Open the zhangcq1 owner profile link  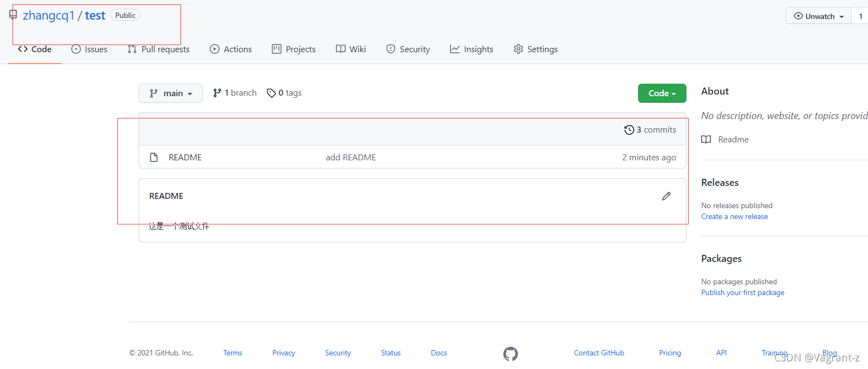pos(48,16)
